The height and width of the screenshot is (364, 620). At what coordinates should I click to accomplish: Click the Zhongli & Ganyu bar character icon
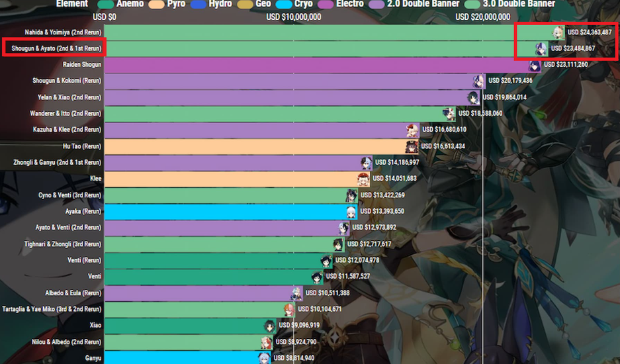point(366,163)
